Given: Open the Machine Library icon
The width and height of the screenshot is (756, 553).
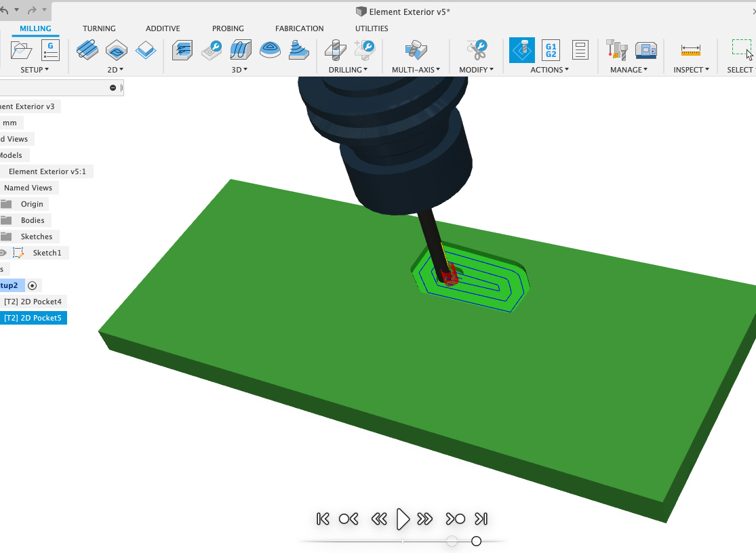Looking at the screenshot, I should click(x=646, y=50).
